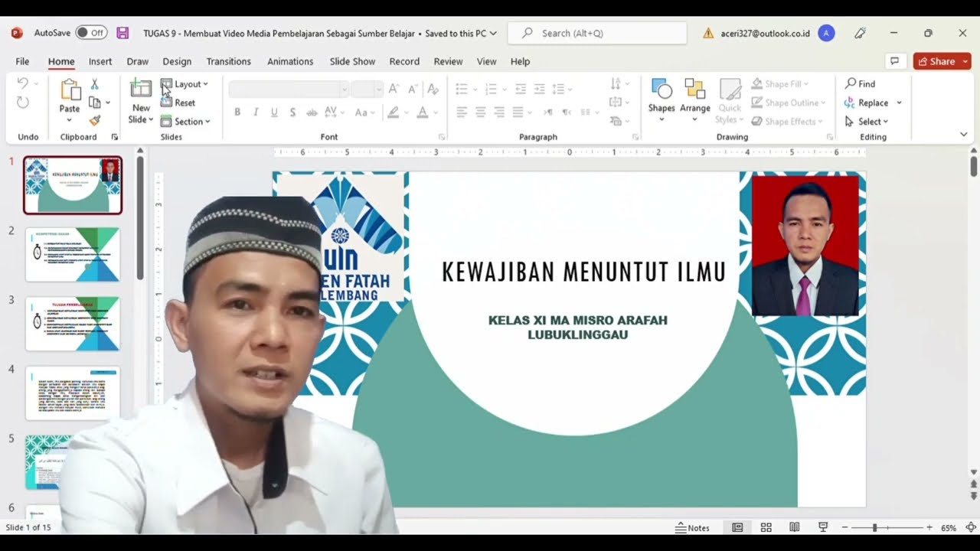Click the Copy icon in Clipboard group

click(95, 102)
